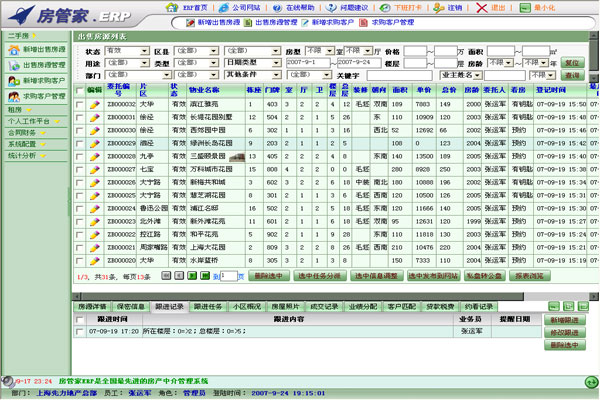Click edit pencil icon for row Z8000032
Image resolution: width=600 pixels, height=400 pixels.
click(x=94, y=103)
